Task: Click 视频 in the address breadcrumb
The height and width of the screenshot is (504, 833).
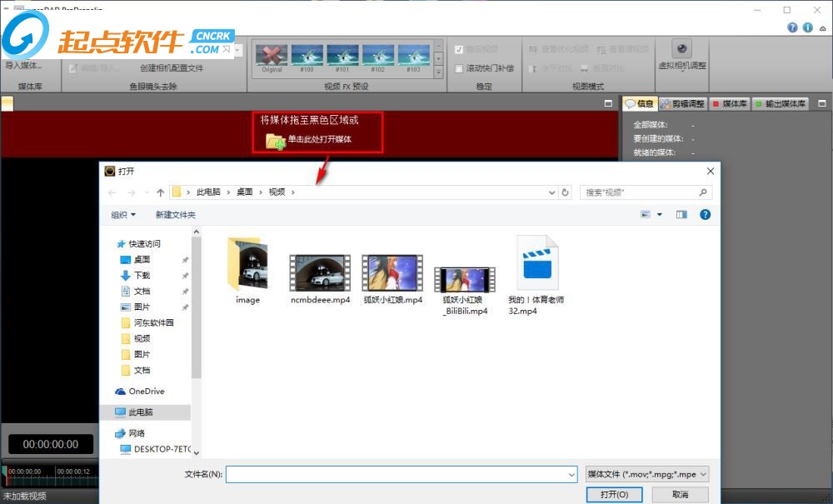Action: (277, 192)
